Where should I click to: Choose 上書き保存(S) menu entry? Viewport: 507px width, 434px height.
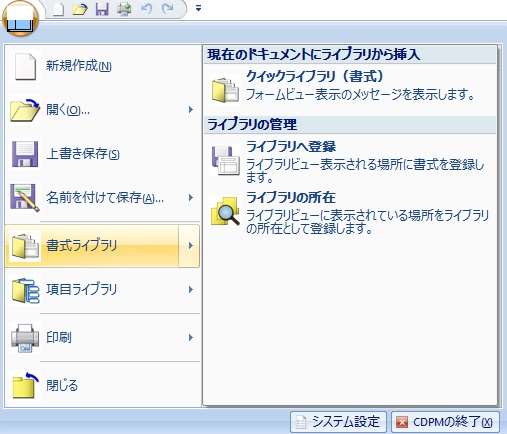(102, 154)
